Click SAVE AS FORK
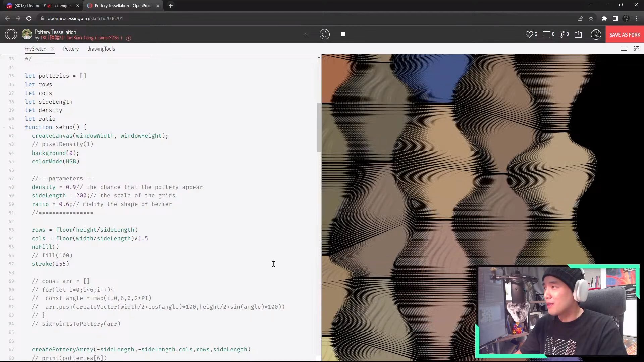Viewport: 644px width, 362px height. pos(625,35)
